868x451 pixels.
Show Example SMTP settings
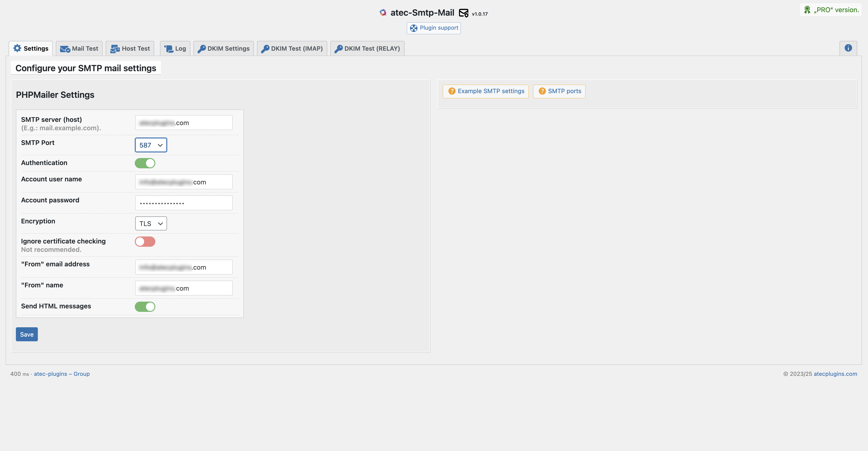tap(486, 91)
